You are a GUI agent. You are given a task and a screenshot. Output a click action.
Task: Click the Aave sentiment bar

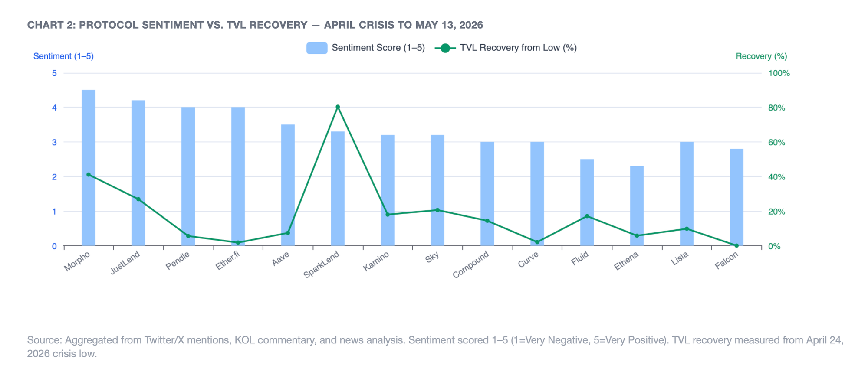[x=288, y=185]
